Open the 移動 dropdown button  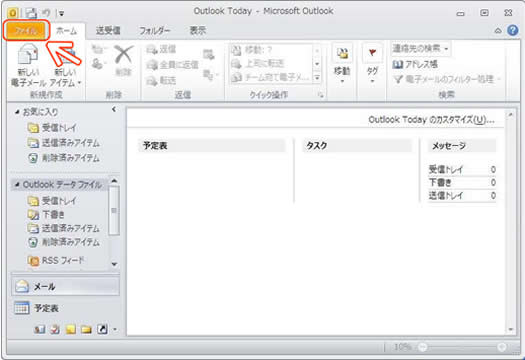pyautogui.click(x=342, y=64)
